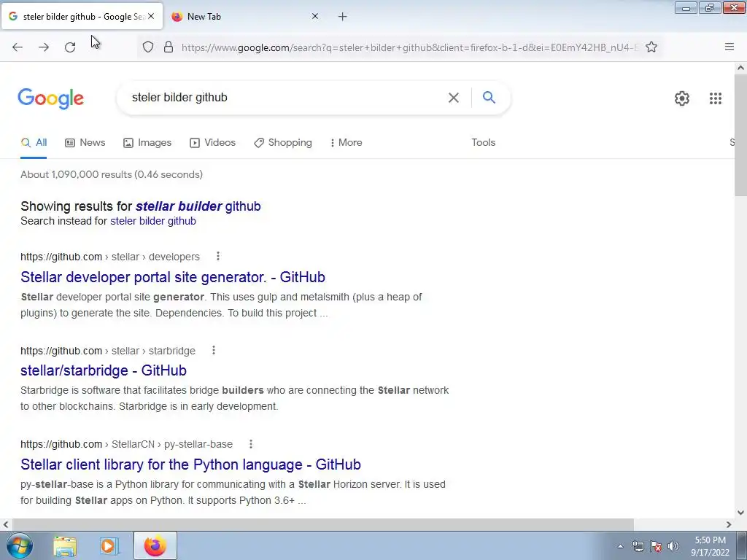Open the Google apps grid
Screen dimensions: 747x560
click(x=715, y=98)
